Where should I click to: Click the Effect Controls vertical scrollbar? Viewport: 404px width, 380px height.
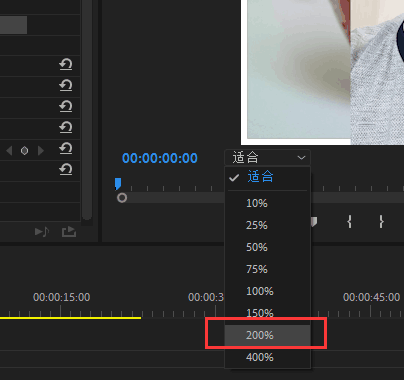point(87,110)
